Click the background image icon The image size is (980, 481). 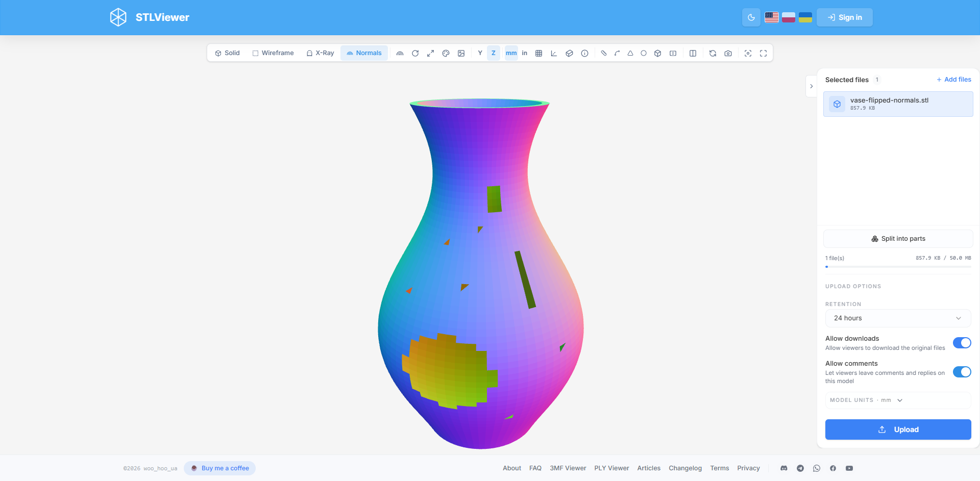[x=461, y=53]
